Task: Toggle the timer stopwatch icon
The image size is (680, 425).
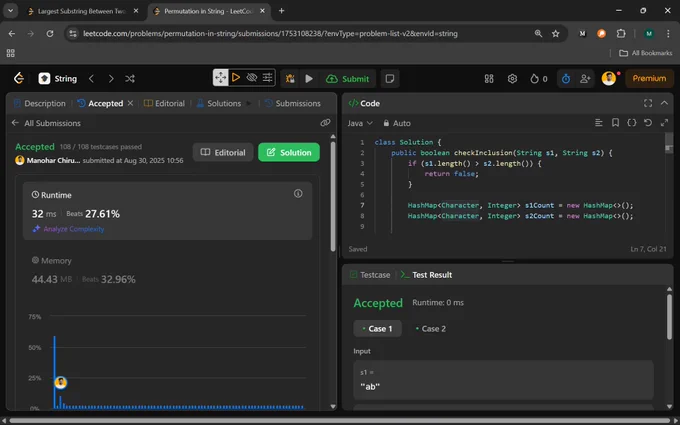Action: 566,78
